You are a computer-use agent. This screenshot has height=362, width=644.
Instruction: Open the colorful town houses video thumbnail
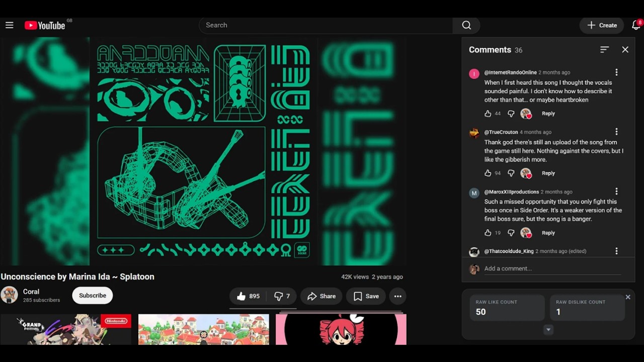pyautogui.click(x=204, y=329)
